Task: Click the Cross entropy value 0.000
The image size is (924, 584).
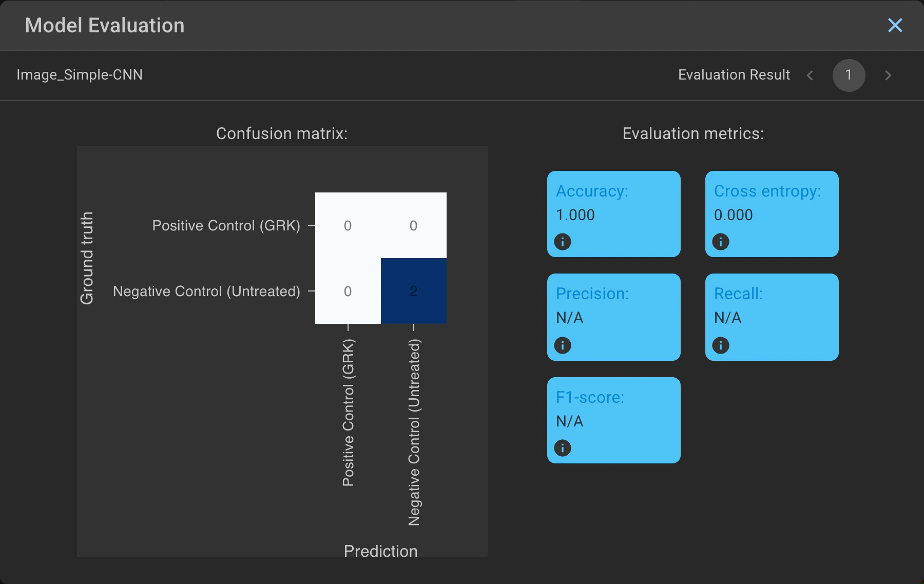Action: click(734, 215)
